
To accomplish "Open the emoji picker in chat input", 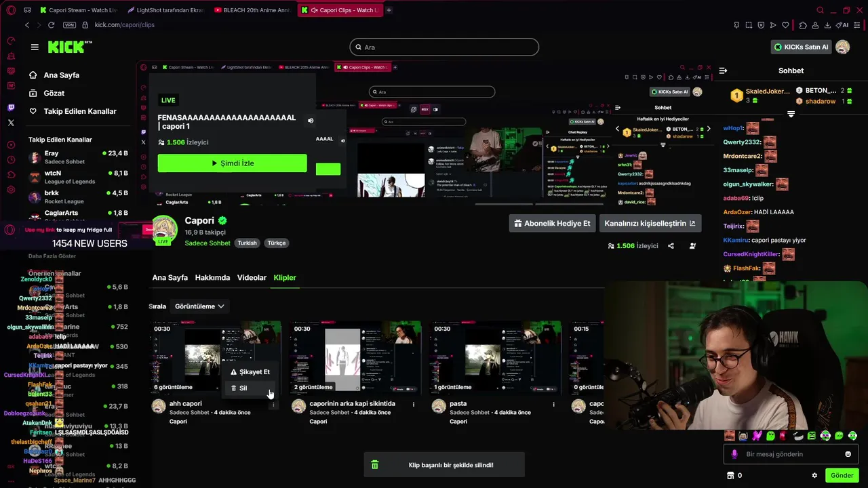I will click(x=848, y=454).
